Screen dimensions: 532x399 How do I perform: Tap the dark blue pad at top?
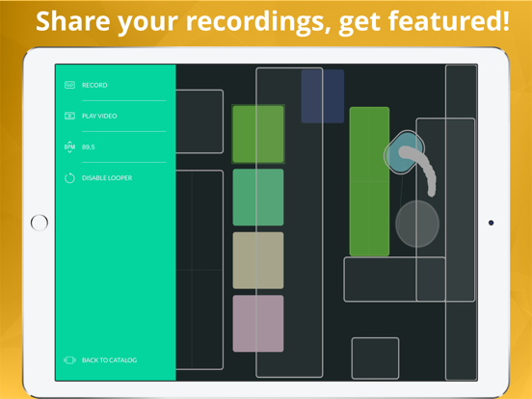pyautogui.click(x=323, y=96)
